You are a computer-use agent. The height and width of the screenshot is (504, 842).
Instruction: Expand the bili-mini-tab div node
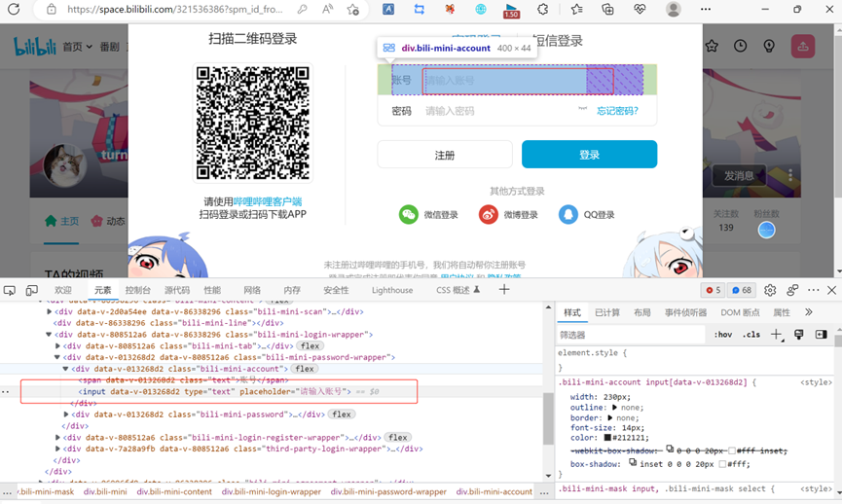pyautogui.click(x=57, y=346)
